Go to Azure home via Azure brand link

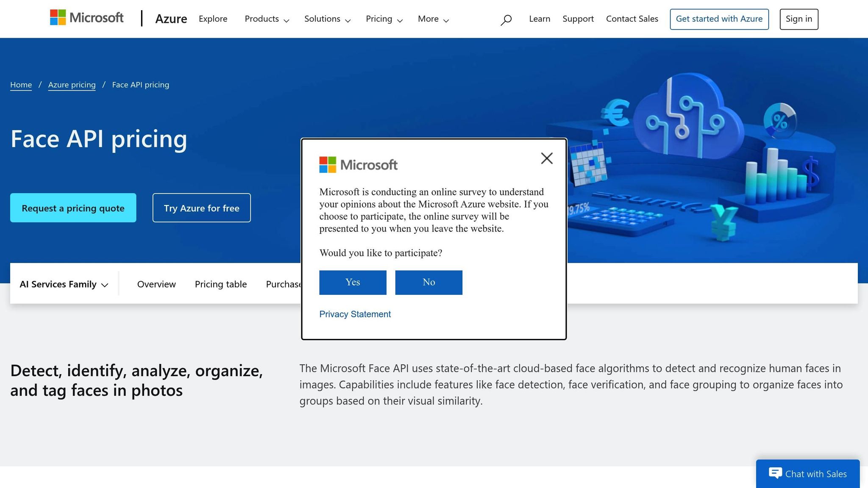coord(171,19)
